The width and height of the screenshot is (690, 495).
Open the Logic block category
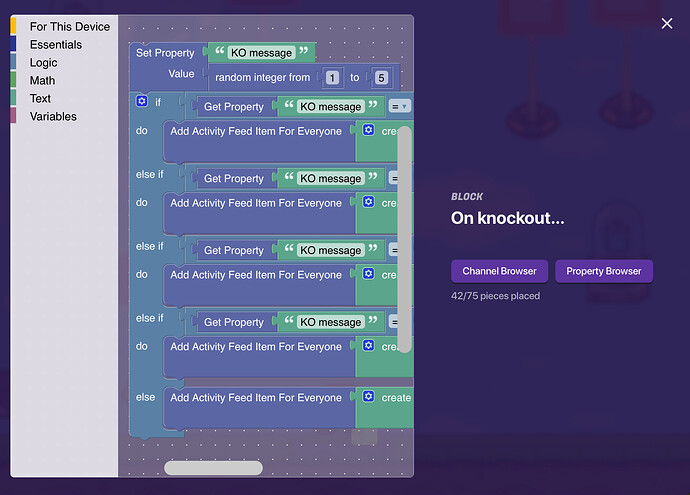pyautogui.click(x=43, y=63)
